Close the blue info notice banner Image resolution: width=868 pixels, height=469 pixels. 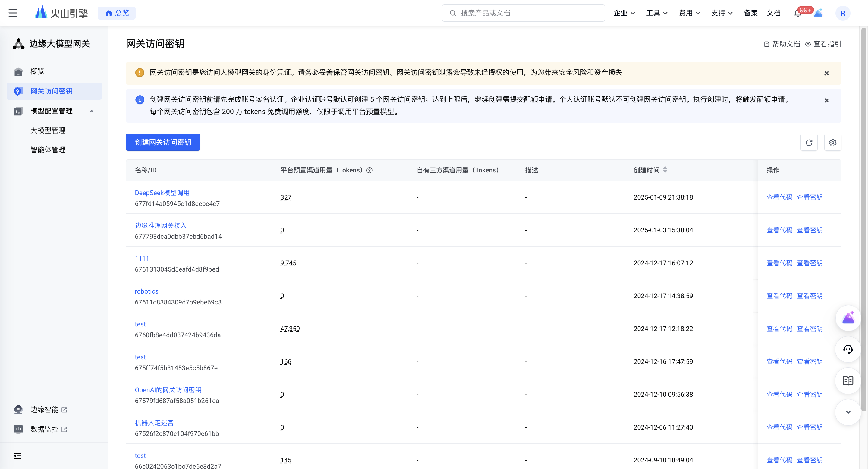tap(826, 100)
